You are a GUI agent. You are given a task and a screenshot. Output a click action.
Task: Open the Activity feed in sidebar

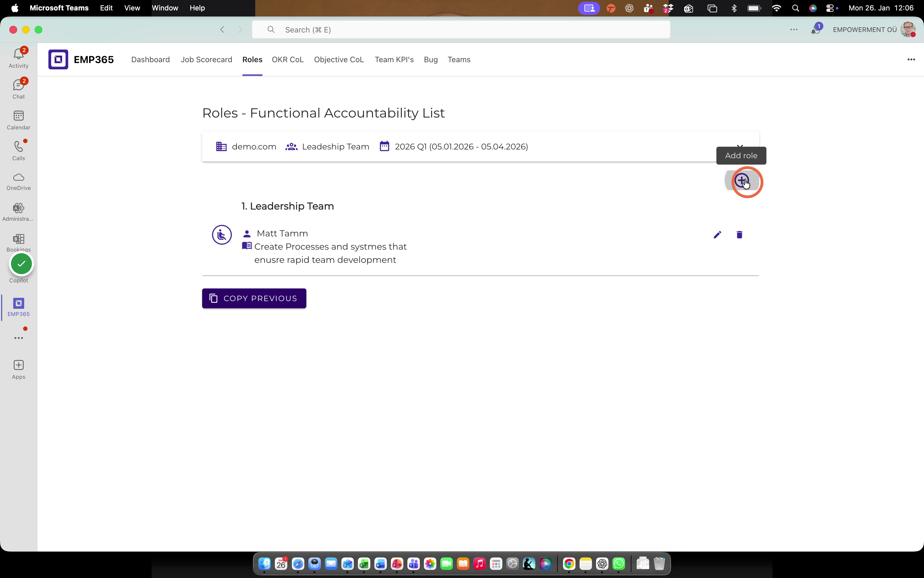(18, 58)
